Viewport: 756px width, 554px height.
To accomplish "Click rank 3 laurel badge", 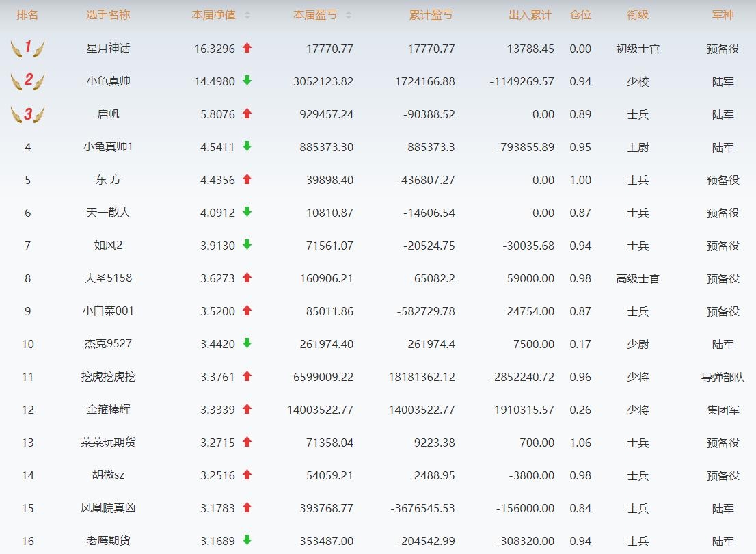I will pyautogui.click(x=27, y=114).
